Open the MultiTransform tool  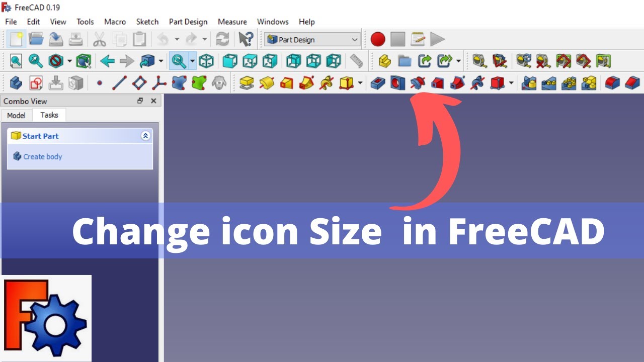point(589,82)
